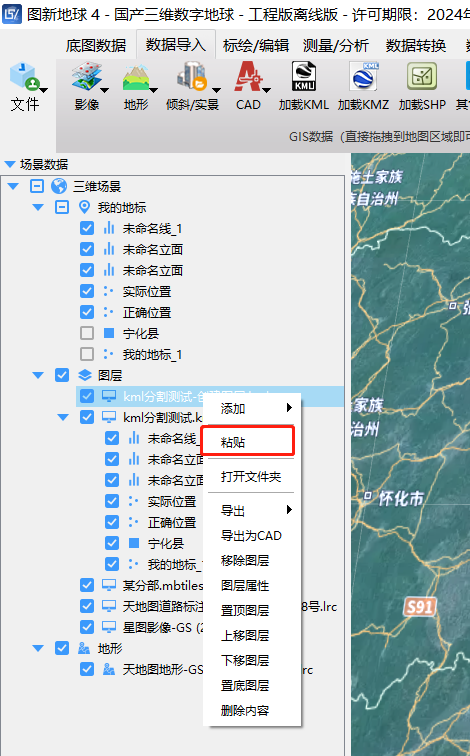The image size is (470, 756).
Task: Click the 倾斜/实景 oblique model icon
Action: click(192, 77)
